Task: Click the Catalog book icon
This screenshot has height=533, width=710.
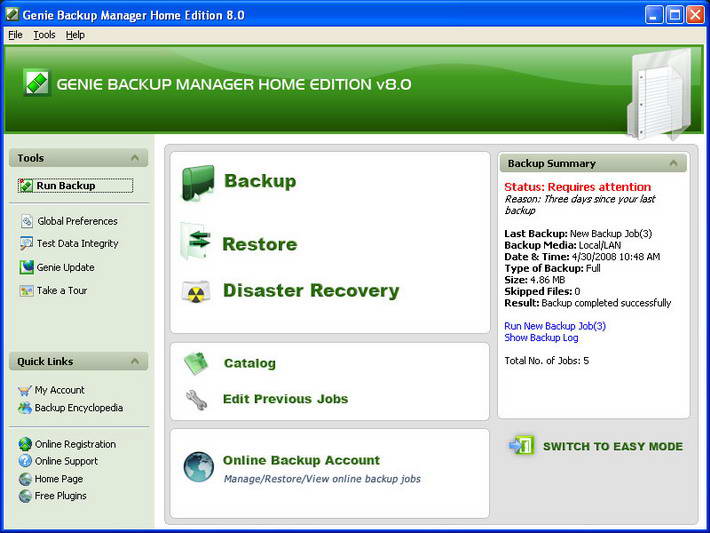Action: (x=196, y=364)
